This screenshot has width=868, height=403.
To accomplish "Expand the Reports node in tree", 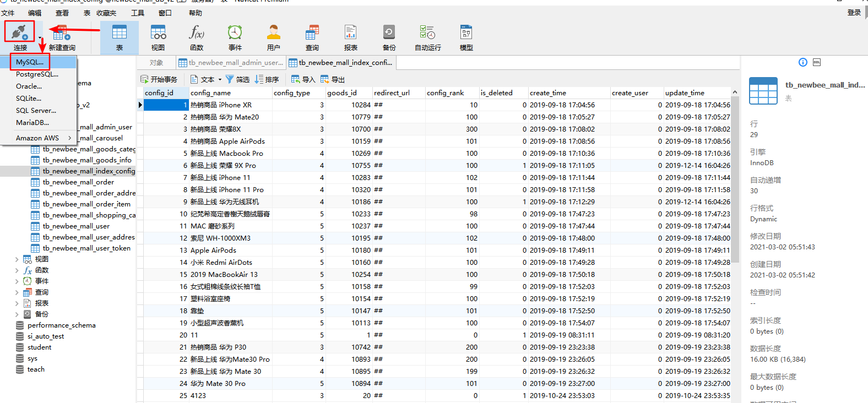I will (x=17, y=303).
